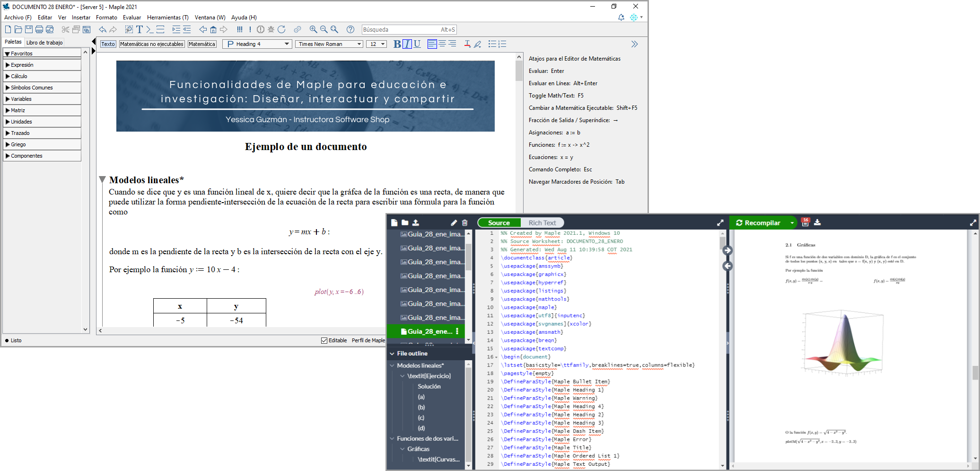Open the Insertar menu

coord(81,18)
